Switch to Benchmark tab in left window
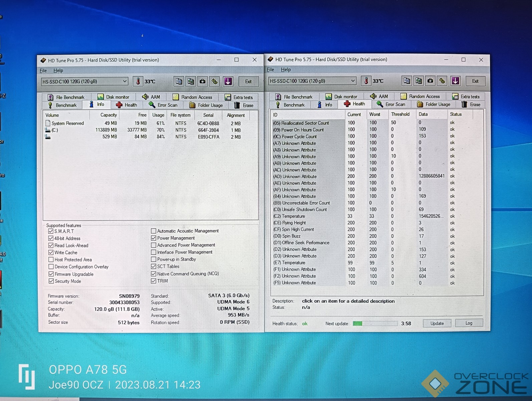The width and height of the screenshot is (532, 401). pyautogui.click(x=62, y=105)
